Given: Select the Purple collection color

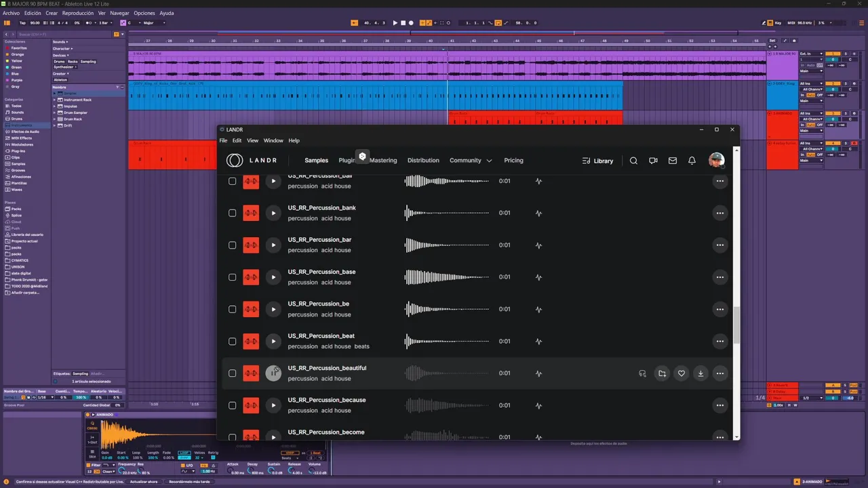Looking at the screenshot, I should point(17,80).
